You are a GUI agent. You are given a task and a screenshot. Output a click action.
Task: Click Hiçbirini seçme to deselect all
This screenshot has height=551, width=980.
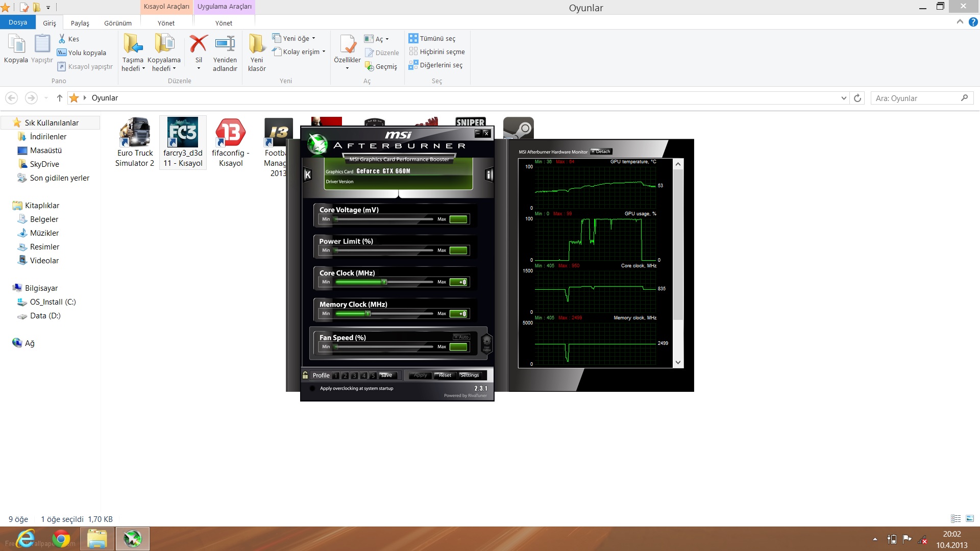437,52
